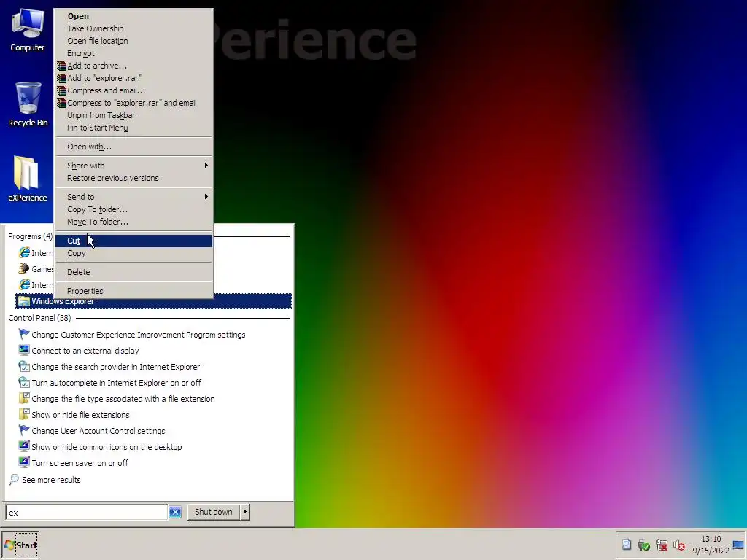Click the WinRAR icon beside Compress to "explorer.rar" and email
Image resolution: width=747 pixels, height=560 pixels.
click(61, 103)
